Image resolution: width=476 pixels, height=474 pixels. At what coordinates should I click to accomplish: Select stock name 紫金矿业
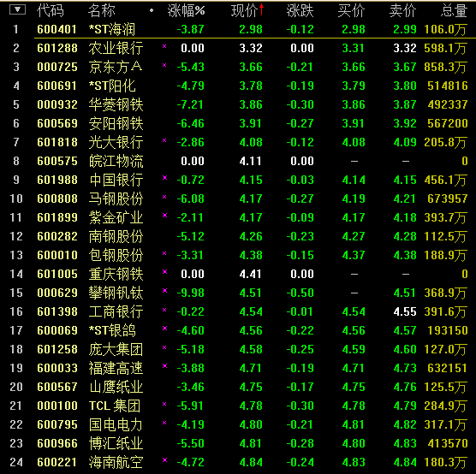(116, 217)
